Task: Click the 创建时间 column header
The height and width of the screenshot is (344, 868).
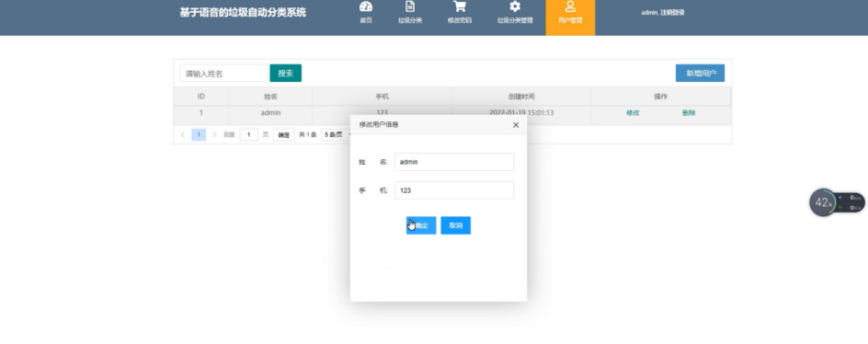Action: pos(521,97)
